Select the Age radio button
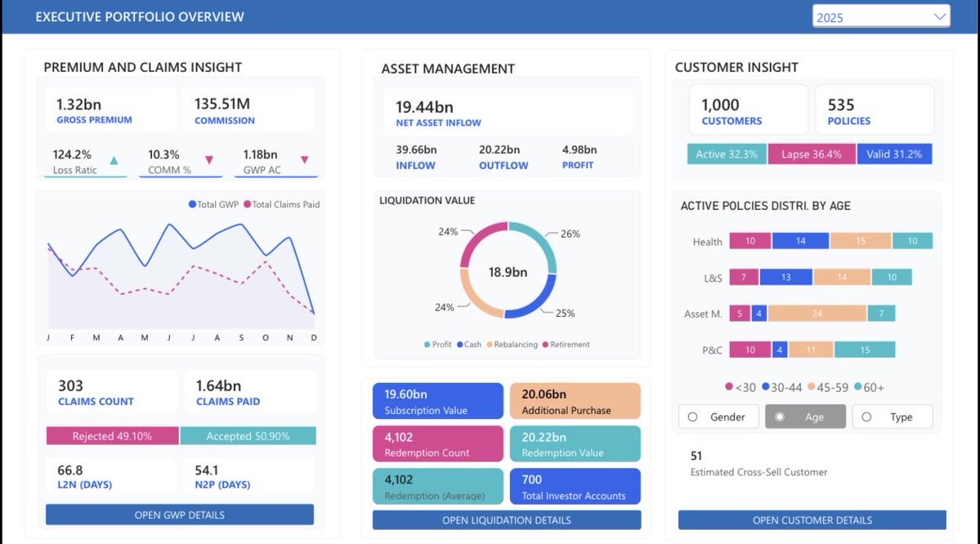 click(x=780, y=417)
